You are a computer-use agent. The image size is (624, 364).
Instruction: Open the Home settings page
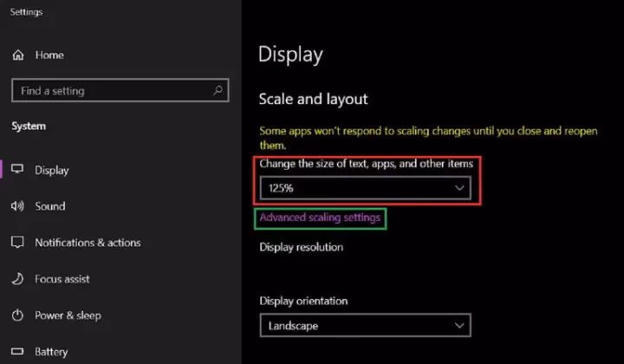pyautogui.click(x=49, y=55)
